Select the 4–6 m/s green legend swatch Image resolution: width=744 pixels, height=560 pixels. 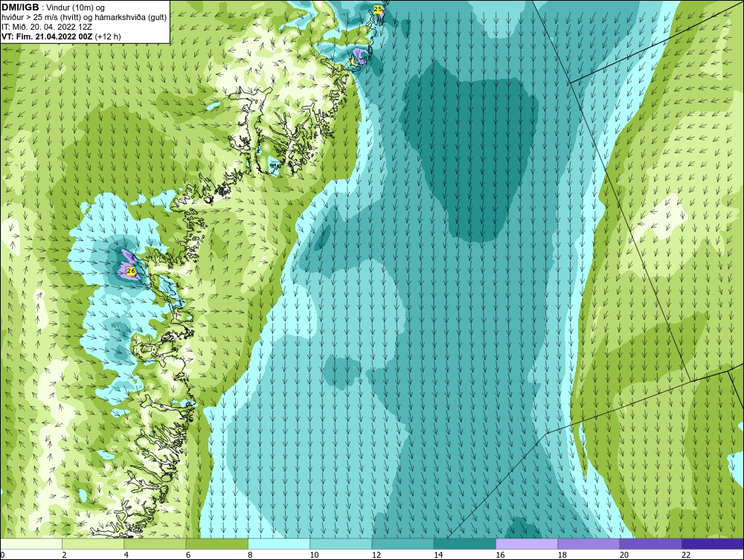(155, 544)
